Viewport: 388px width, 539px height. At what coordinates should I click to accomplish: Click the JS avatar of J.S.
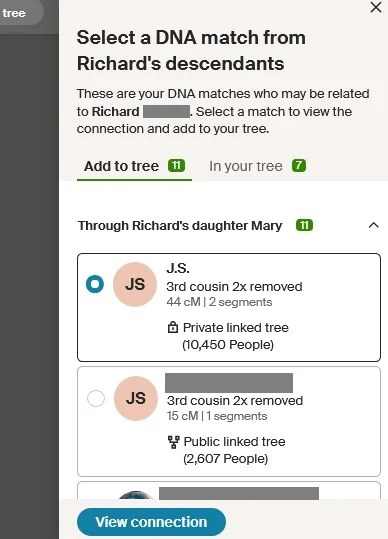pyautogui.click(x=135, y=284)
